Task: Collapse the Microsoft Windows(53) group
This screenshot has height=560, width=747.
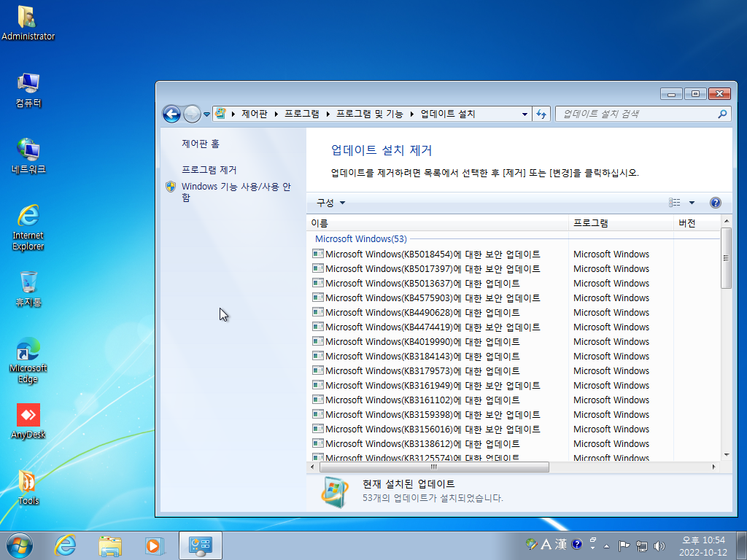Action: point(360,238)
